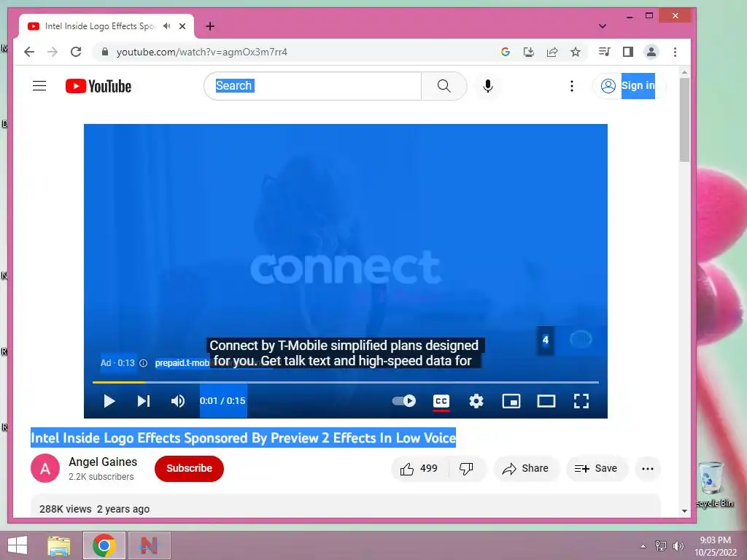Open Angel Gaines channel avatar
747x560 pixels.
click(45, 469)
